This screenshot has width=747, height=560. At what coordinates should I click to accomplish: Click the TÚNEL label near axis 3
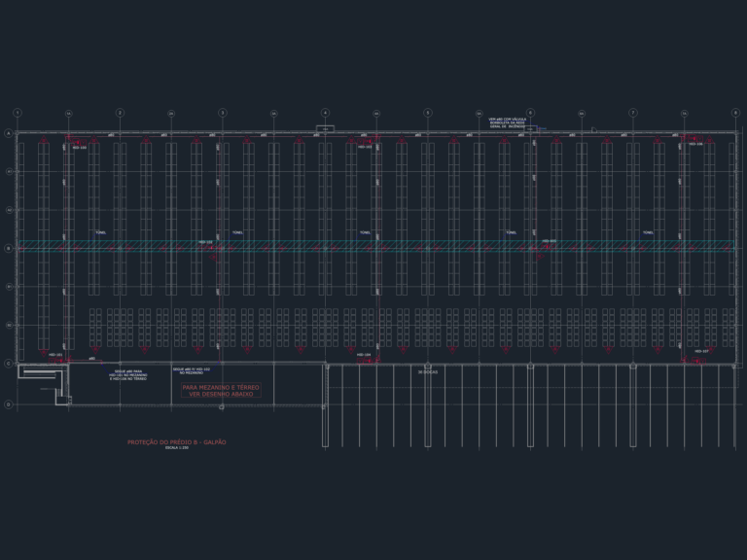coord(237,233)
